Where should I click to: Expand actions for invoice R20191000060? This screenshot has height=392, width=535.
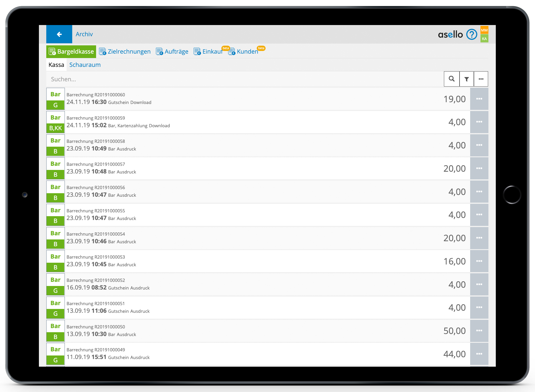tap(479, 99)
